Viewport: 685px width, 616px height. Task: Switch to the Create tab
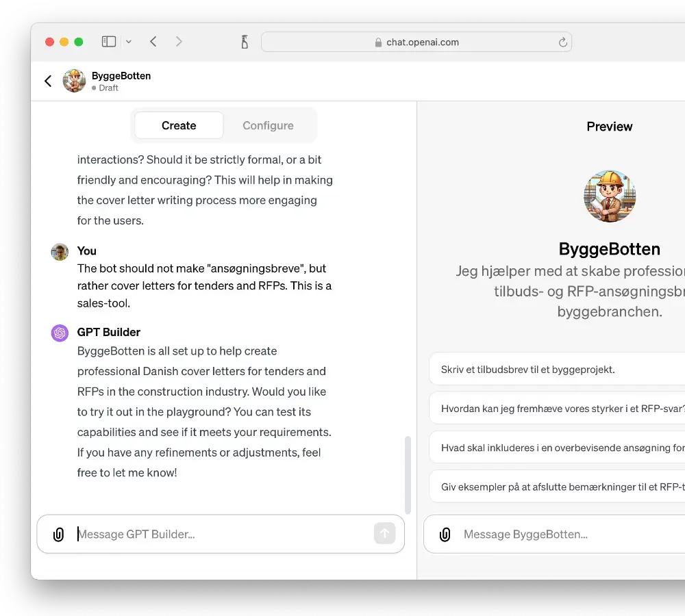tap(179, 126)
